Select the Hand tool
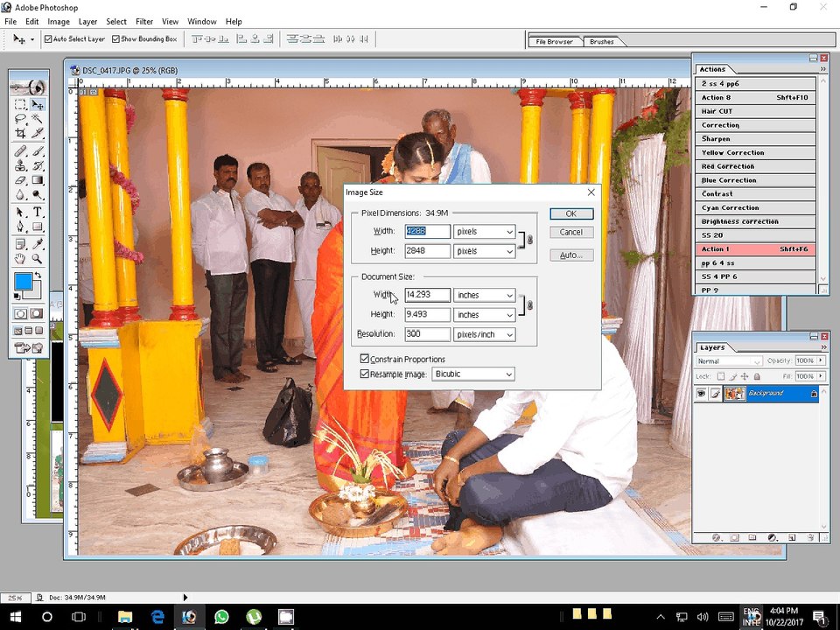This screenshot has width=840, height=630. click(20, 259)
